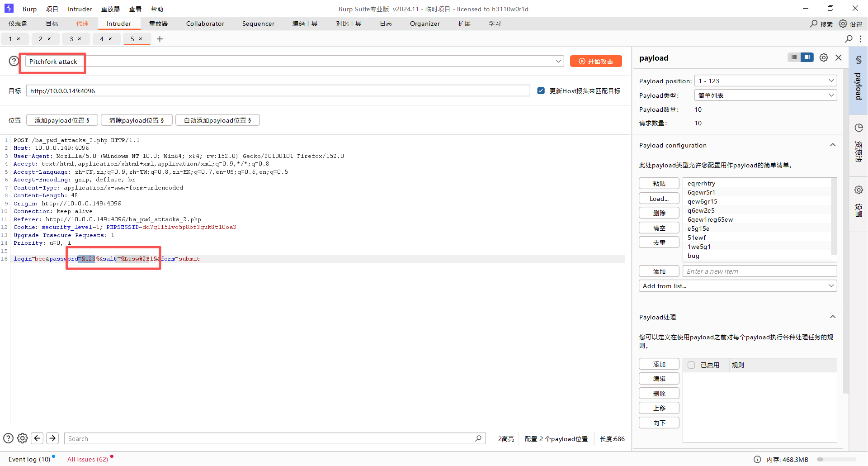Click editor help icon at bottom left
The image size is (868, 466).
coord(8,438)
